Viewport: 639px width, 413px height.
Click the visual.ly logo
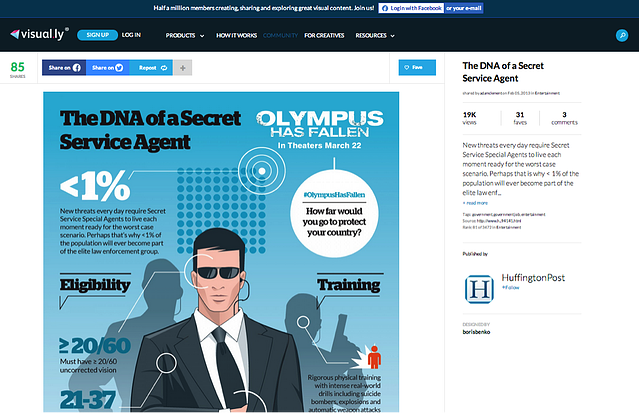pos(40,35)
